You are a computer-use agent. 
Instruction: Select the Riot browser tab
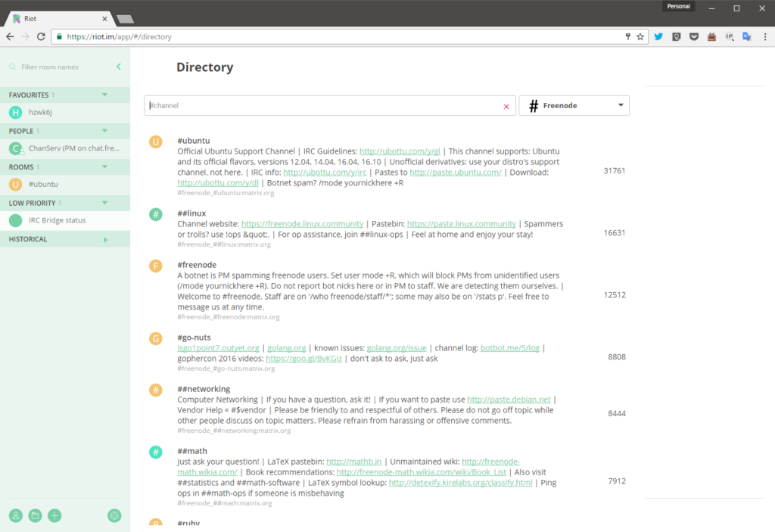(61, 18)
